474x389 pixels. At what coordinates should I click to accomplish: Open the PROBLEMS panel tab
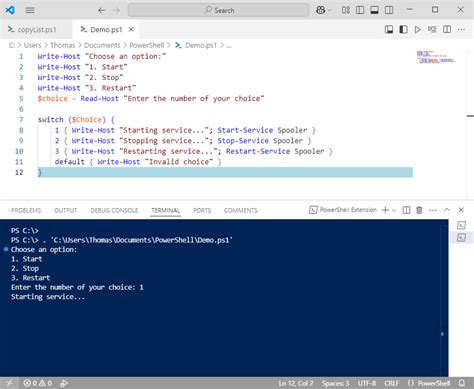coord(26,210)
